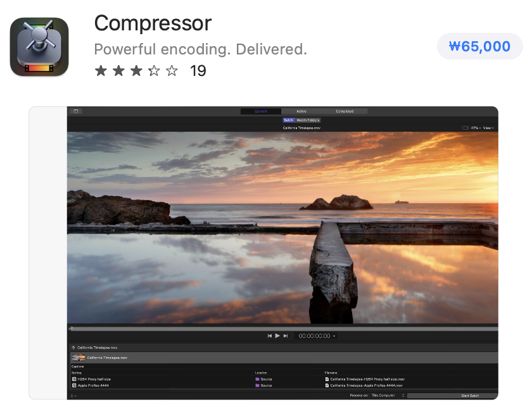This screenshot has height=414, width=532.
Task: Click the Location column header
Action: 261,373
